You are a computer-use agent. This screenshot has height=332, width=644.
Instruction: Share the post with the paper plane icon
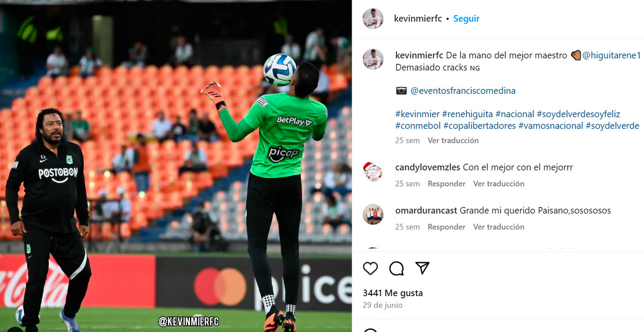pyautogui.click(x=422, y=268)
